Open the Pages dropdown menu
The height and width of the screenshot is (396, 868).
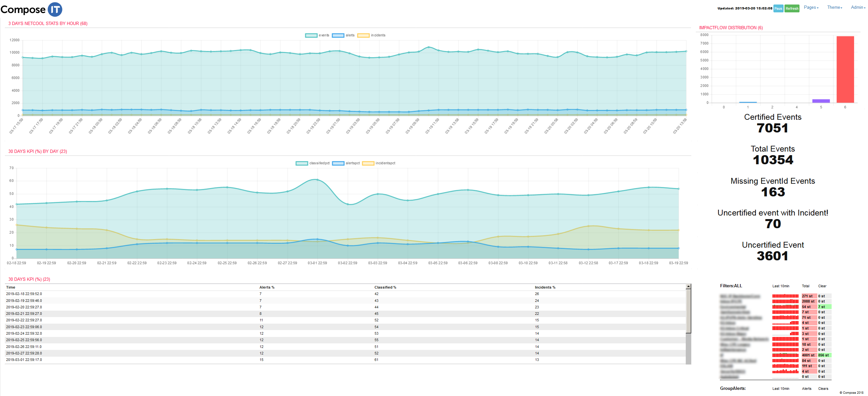click(x=811, y=7)
